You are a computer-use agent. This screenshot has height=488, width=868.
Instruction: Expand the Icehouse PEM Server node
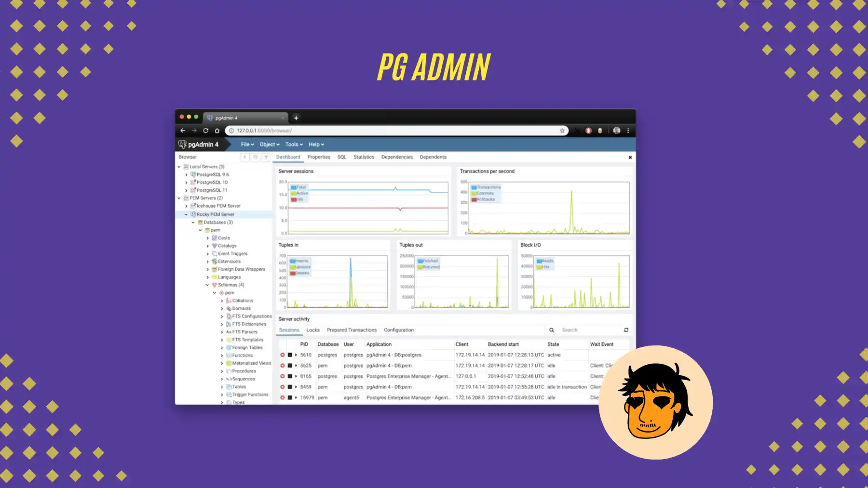pos(186,206)
